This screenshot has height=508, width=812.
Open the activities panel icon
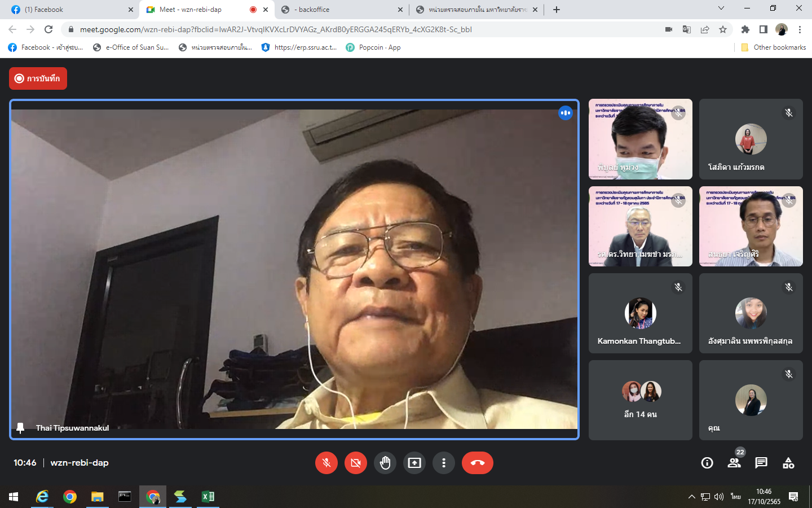click(x=788, y=463)
